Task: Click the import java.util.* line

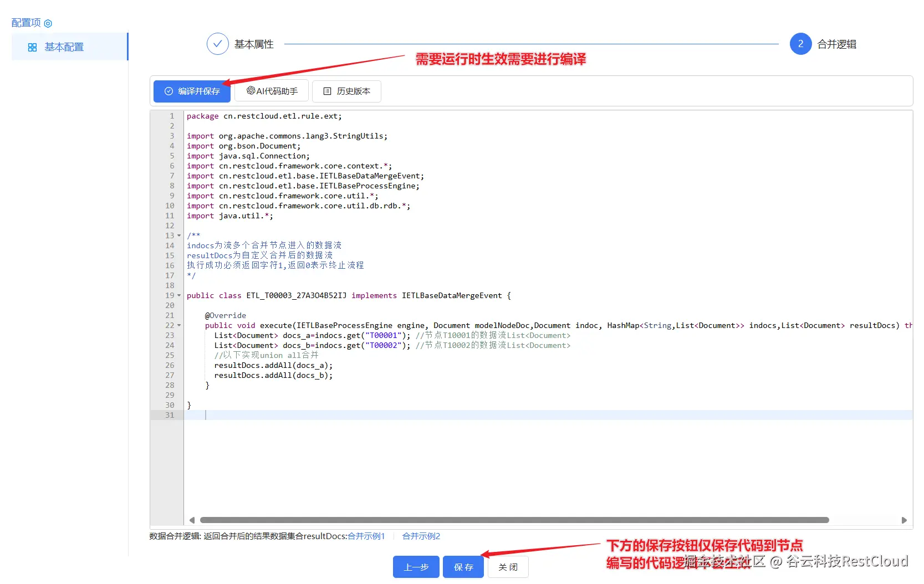Action: tap(230, 216)
